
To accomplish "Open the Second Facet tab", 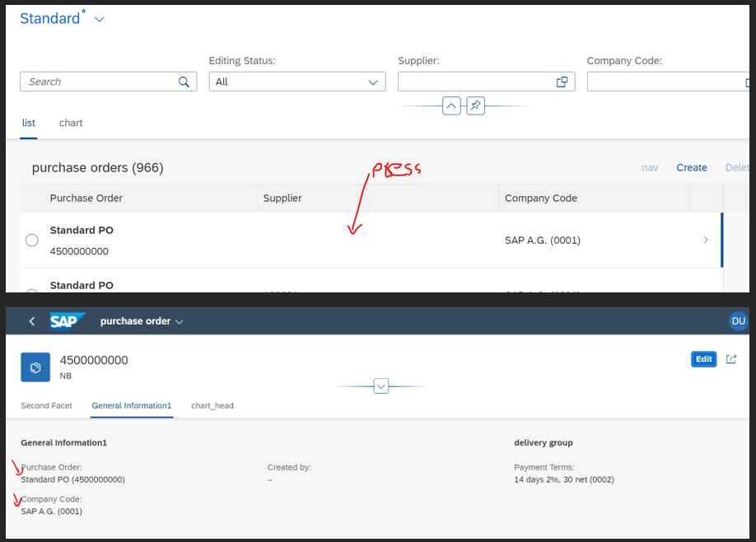I will click(46, 406).
